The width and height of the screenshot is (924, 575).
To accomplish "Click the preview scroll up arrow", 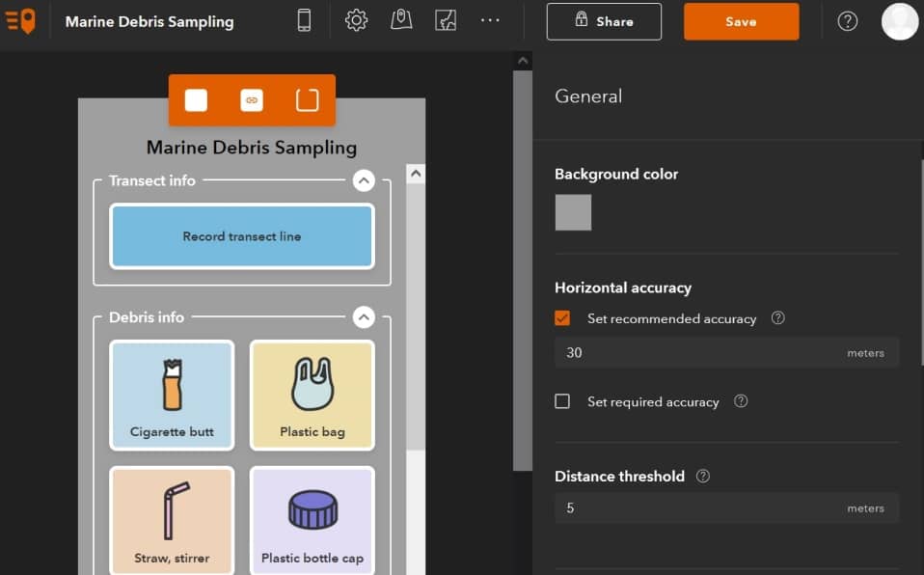I will 416,174.
